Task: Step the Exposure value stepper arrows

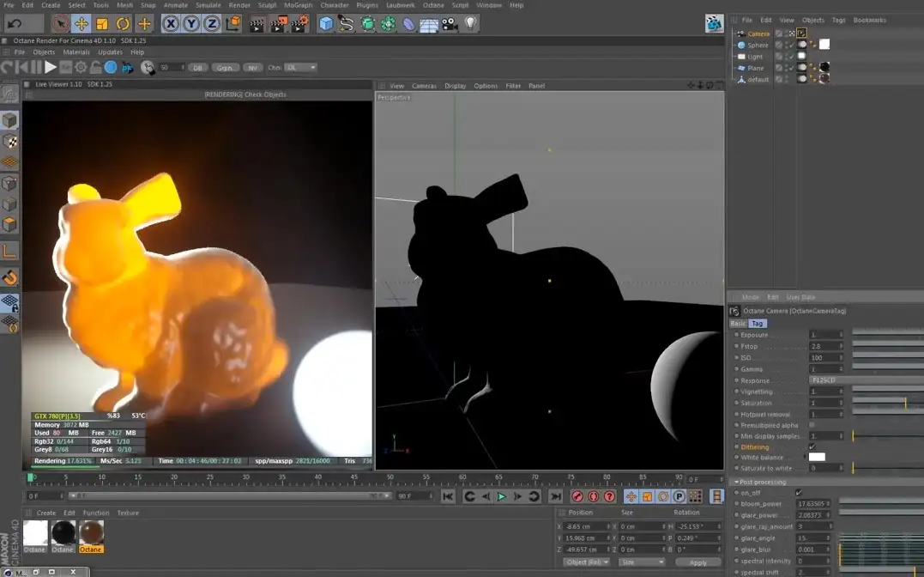Action: tap(841, 335)
